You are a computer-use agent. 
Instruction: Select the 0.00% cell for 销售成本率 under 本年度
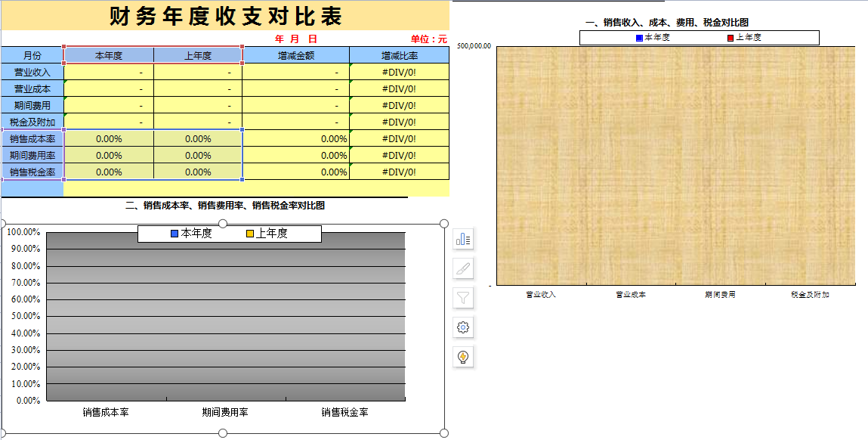pyautogui.click(x=110, y=138)
